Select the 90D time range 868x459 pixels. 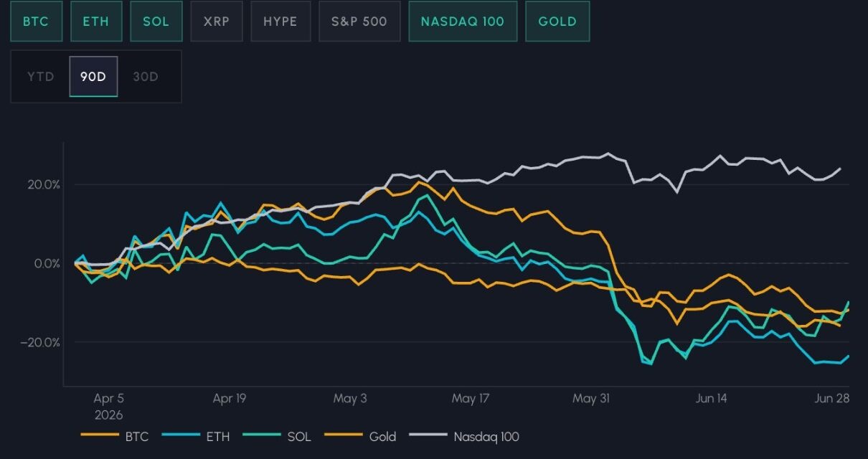(x=93, y=77)
